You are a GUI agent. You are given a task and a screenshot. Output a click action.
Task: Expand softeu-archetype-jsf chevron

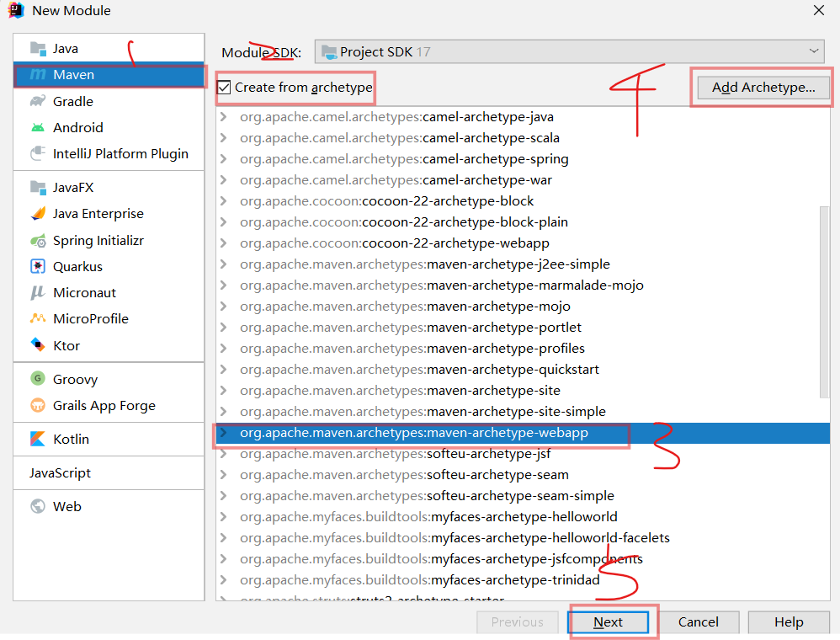[x=224, y=454]
